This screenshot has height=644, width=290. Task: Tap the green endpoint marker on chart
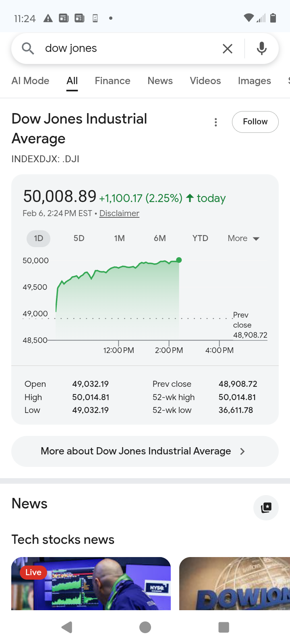click(179, 260)
